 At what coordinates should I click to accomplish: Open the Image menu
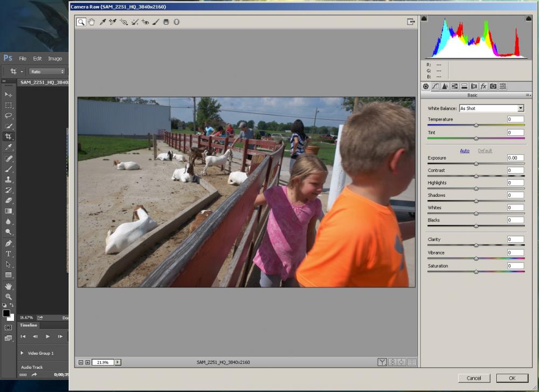tap(55, 58)
